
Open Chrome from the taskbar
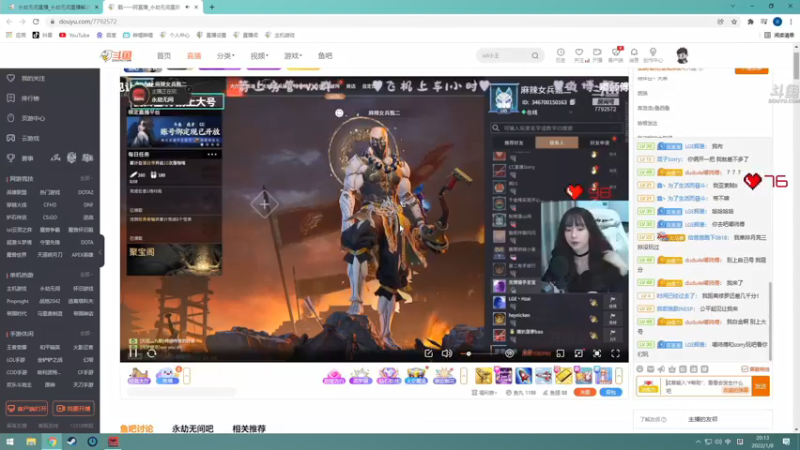[52, 442]
